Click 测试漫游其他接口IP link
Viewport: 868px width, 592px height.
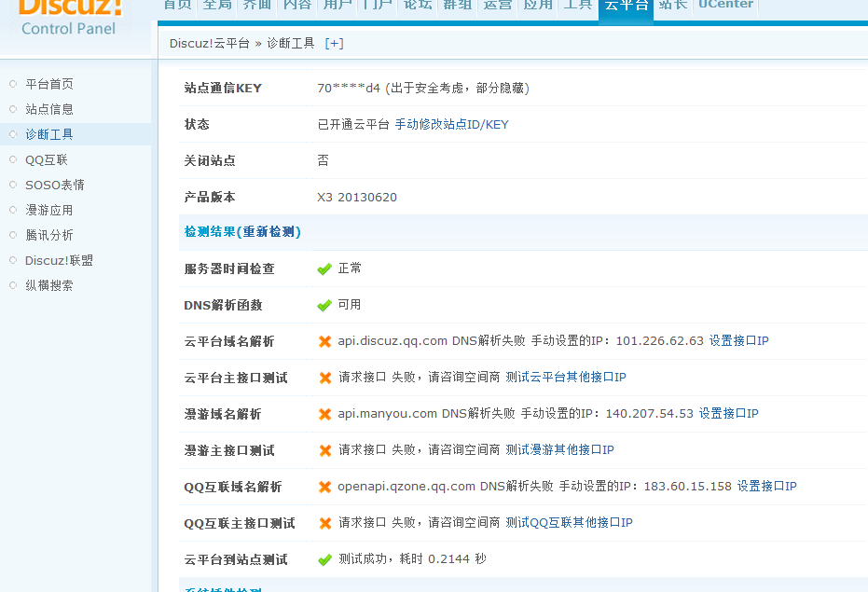tap(559, 450)
